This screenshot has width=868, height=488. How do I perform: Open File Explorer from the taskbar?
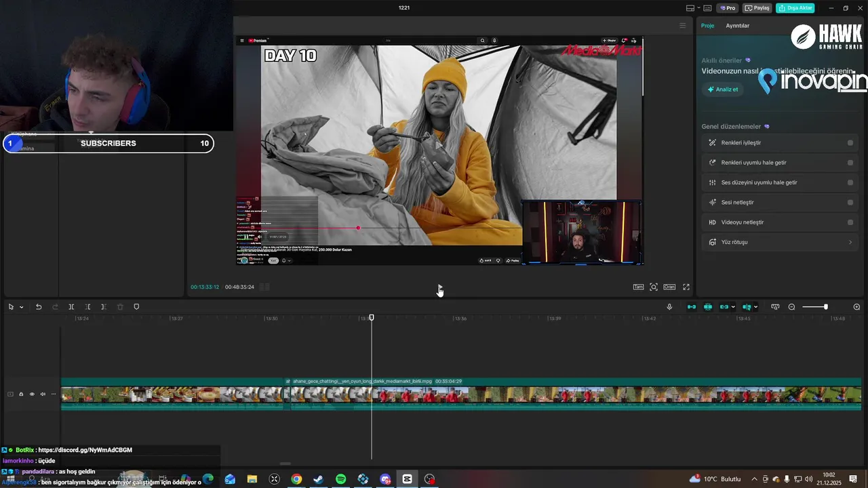point(252,479)
